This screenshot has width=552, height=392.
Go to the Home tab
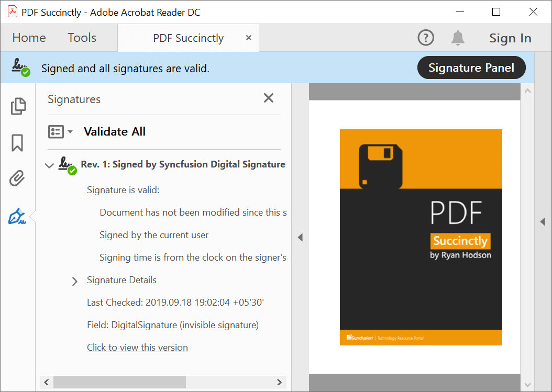point(29,38)
